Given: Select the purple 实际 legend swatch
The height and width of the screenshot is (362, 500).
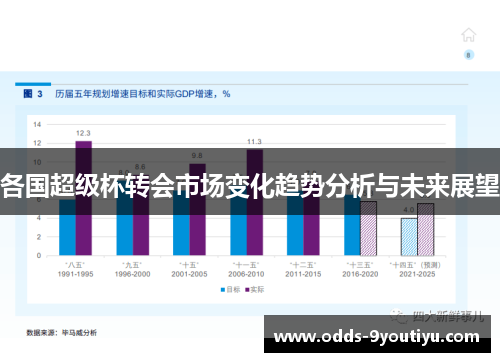Looking at the screenshot, I should click(247, 290).
